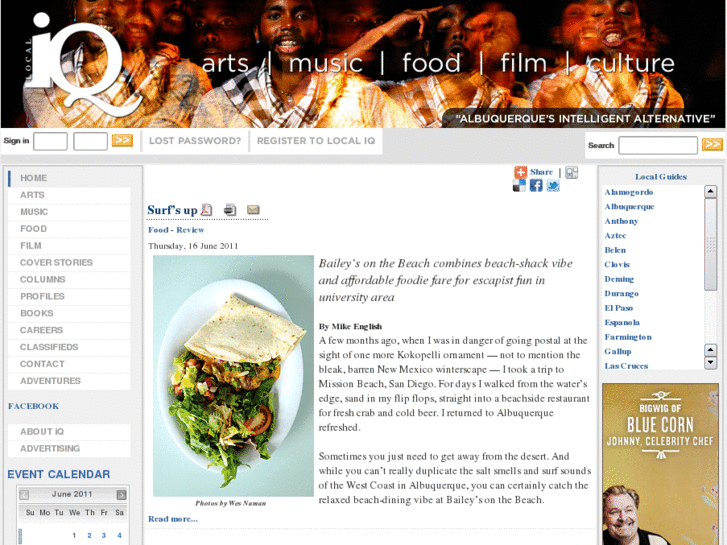This screenshot has height=545, width=727.
Task: Open bookmark icon right of Share
Action: [x=572, y=173]
